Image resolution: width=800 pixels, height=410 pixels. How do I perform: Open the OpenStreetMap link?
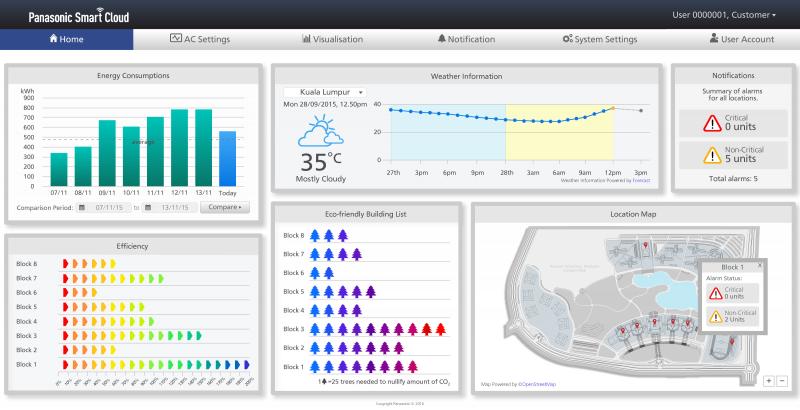(x=538, y=384)
